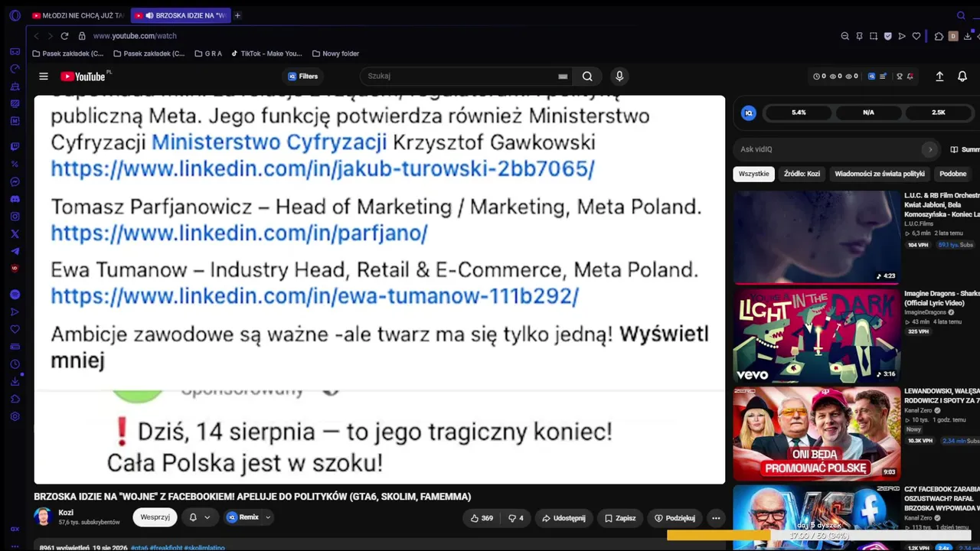Open the YouTube guide hamburger menu
The width and height of the screenshot is (980, 551).
click(x=44, y=77)
